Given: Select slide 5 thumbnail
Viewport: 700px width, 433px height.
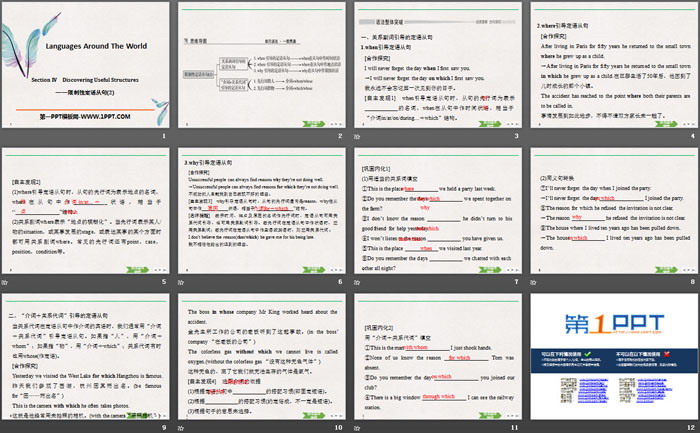Looking at the screenshot, I should pos(86,211).
